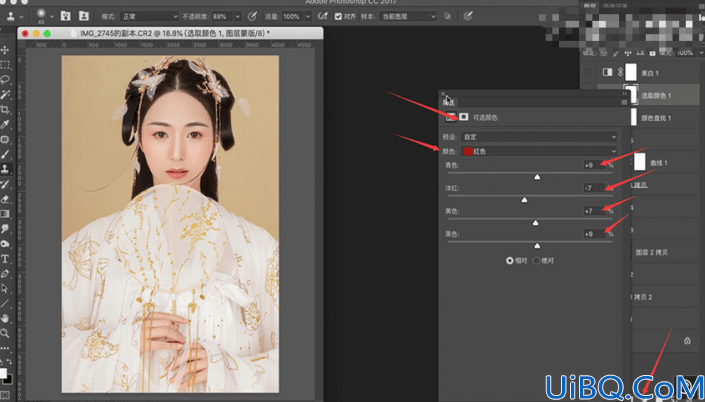
Task: Open the Properties panel flyout menu
Action: tap(624, 103)
